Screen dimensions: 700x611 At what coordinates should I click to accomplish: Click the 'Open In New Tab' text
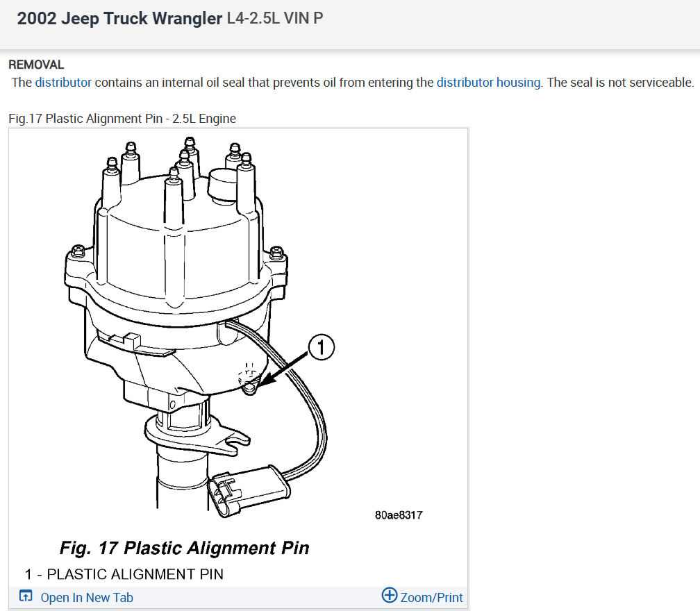coord(87,598)
